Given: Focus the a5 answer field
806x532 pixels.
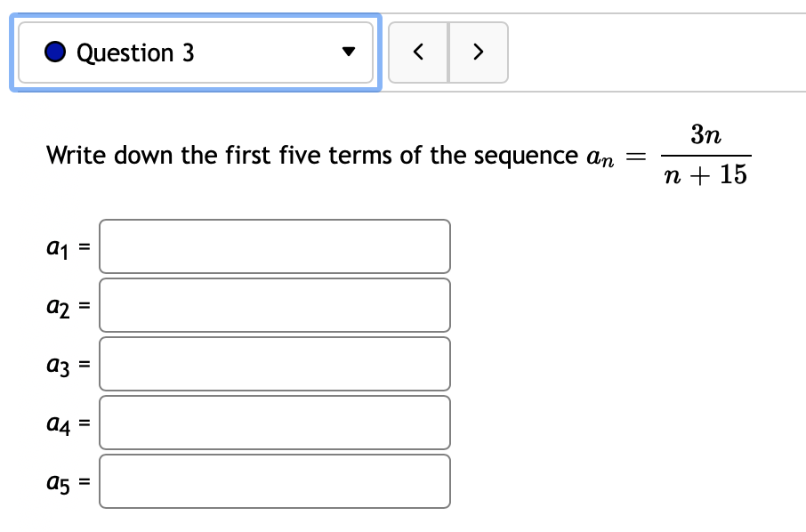Looking at the screenshot, I should tap(274, 481).
